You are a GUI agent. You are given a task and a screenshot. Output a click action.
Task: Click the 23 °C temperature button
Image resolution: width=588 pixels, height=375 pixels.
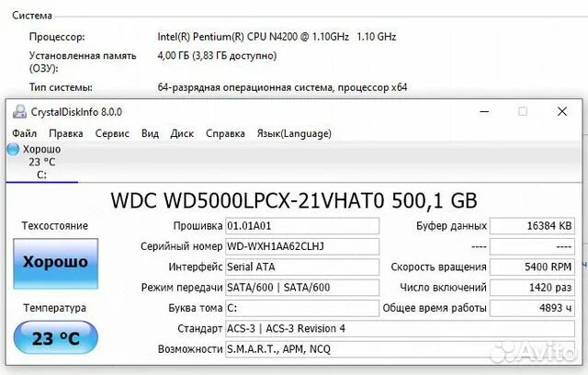55,337
